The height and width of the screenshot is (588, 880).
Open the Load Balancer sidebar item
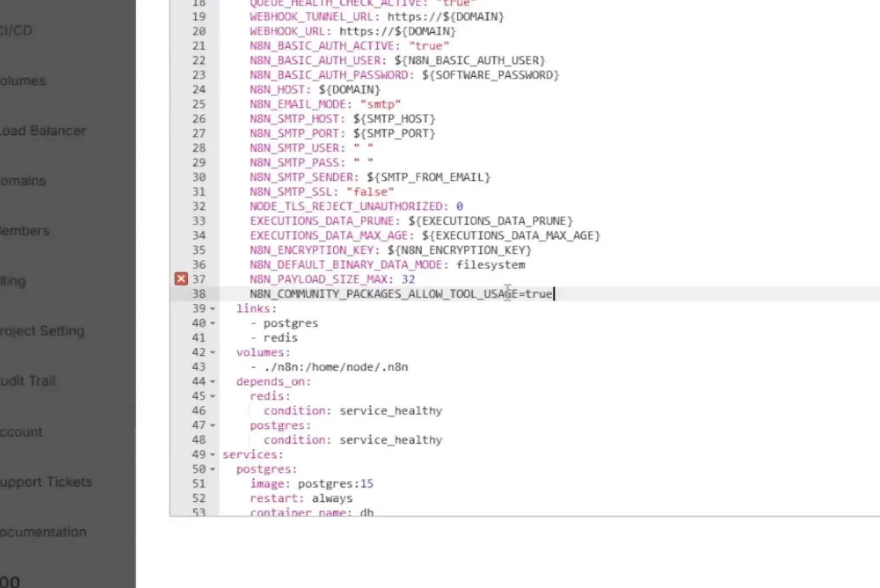(x=43, y=131)
